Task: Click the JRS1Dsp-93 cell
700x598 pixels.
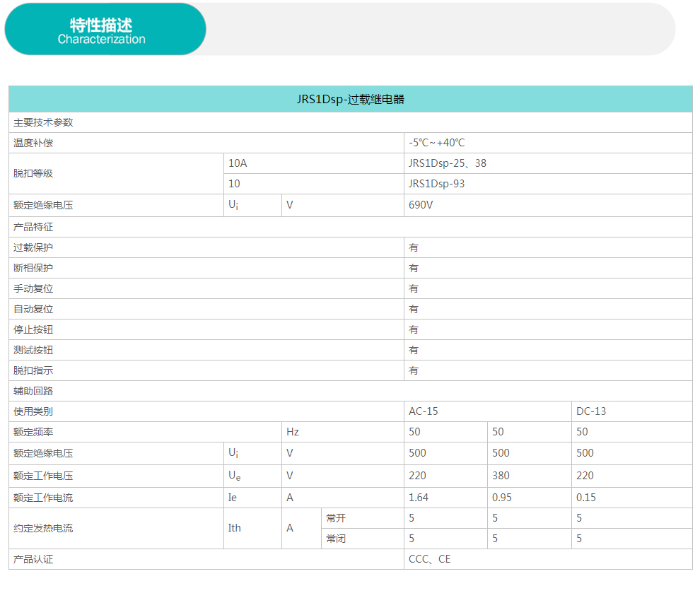Action: click(548, 184)
